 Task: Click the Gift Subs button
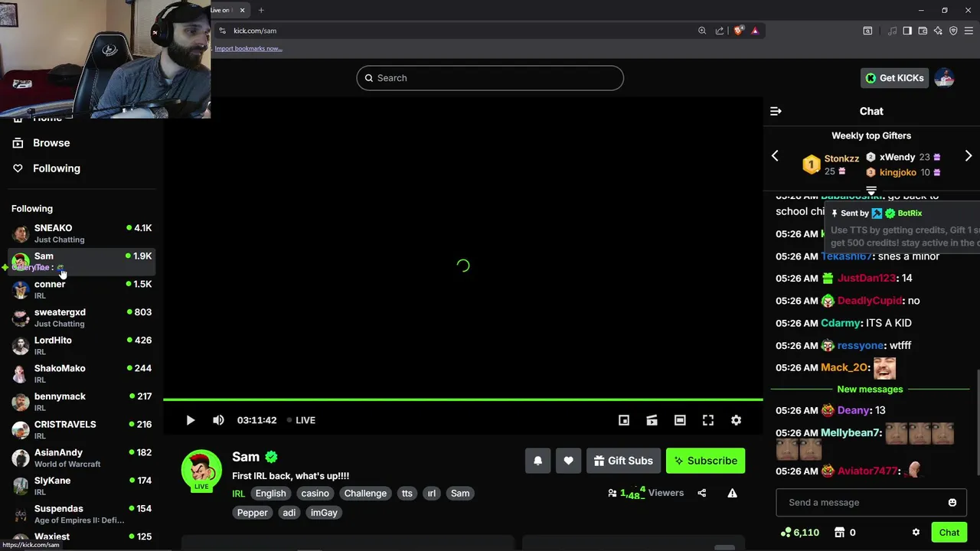tap(623, 461)
